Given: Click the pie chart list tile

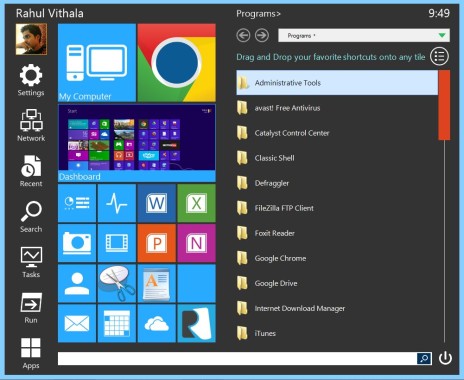Looking at the screenshot, I should 77,203.
